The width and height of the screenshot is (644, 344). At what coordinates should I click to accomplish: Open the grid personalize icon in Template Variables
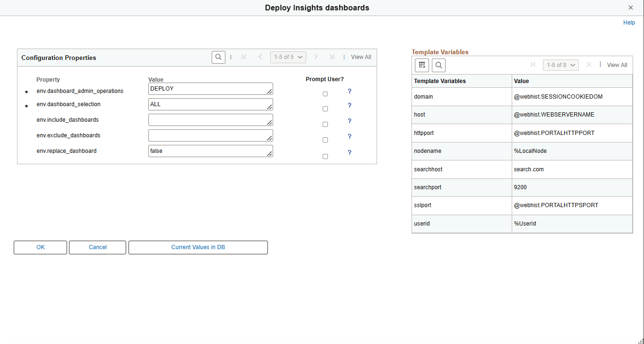click(421, 65)
